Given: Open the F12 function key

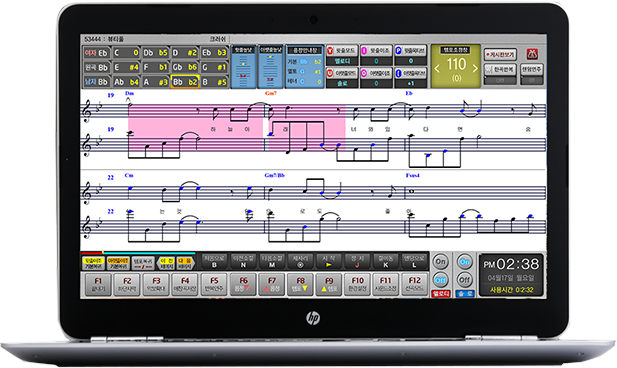Looking at the screenshot, I should (414, 285).
